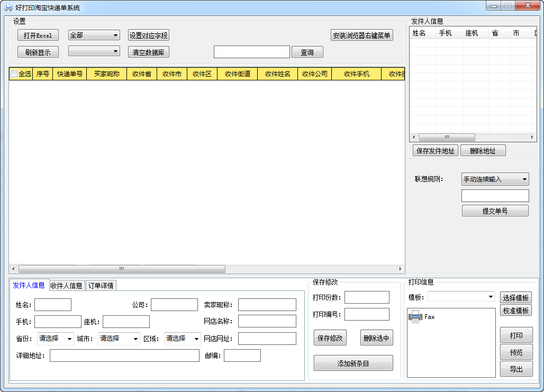
Task: Open the 全部 filter dropdown
Action: [94, 35]
